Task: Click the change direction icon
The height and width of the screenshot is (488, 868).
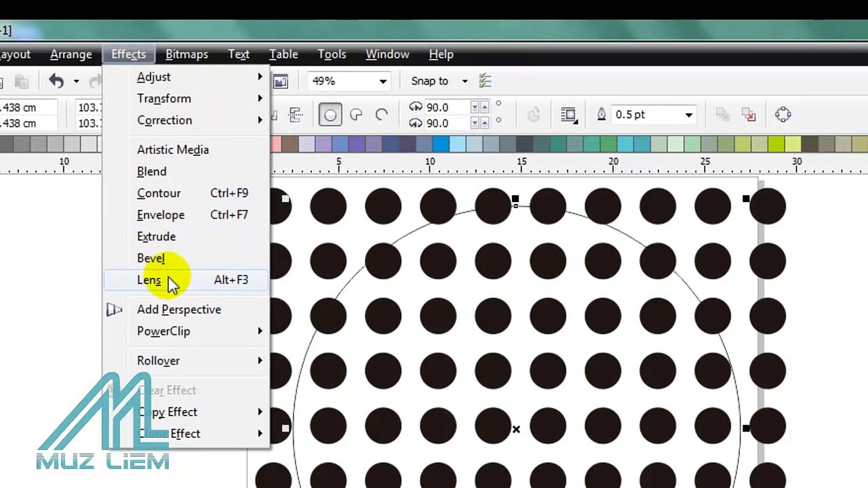Action: (x=534, y=115)
